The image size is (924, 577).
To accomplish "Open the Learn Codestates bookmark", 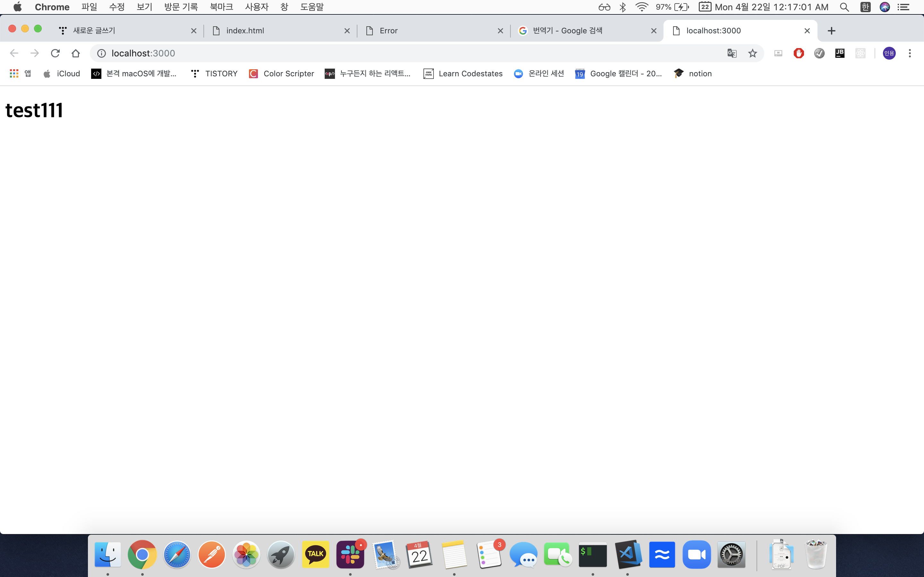I will tap(463, 74).
